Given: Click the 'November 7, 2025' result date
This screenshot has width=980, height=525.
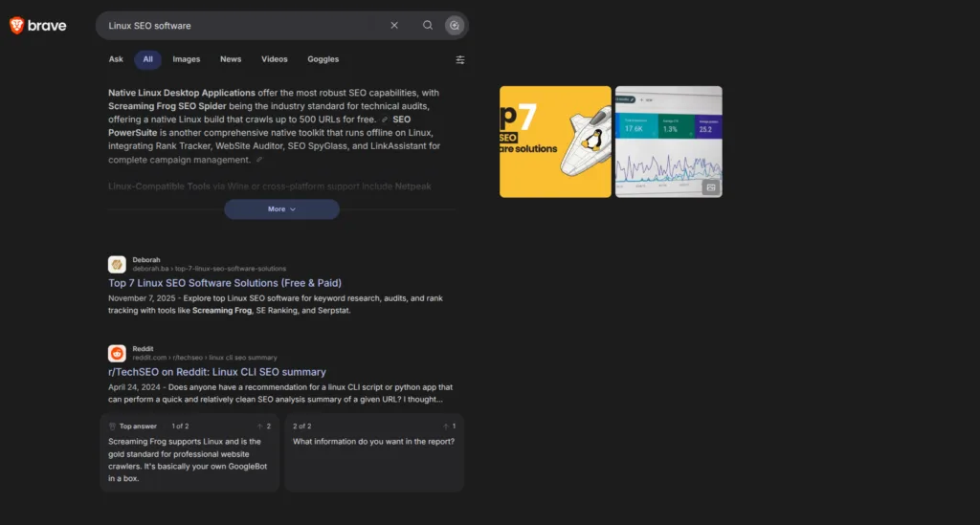Looking at the screenshot, I should click(142, 298).
